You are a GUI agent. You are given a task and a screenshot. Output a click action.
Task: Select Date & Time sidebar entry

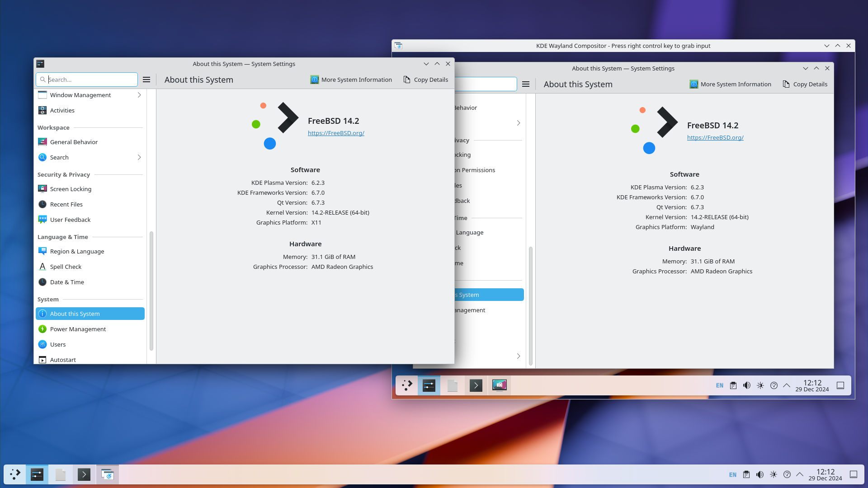67,282
